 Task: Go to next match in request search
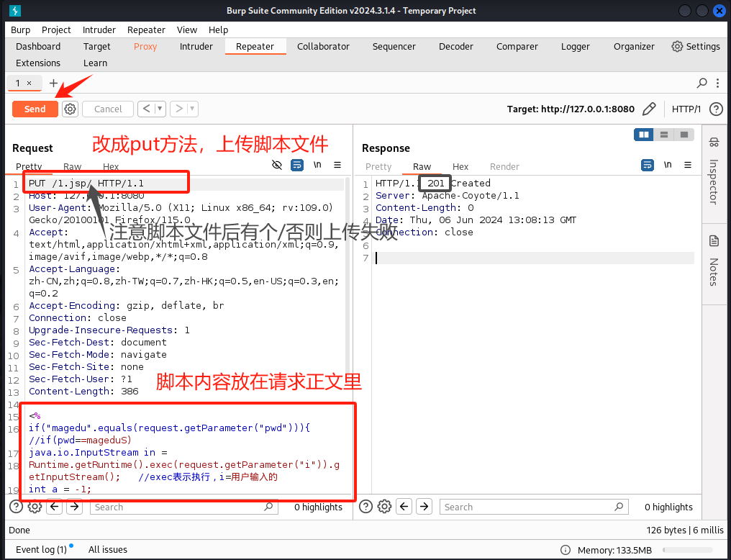point(75,507)
